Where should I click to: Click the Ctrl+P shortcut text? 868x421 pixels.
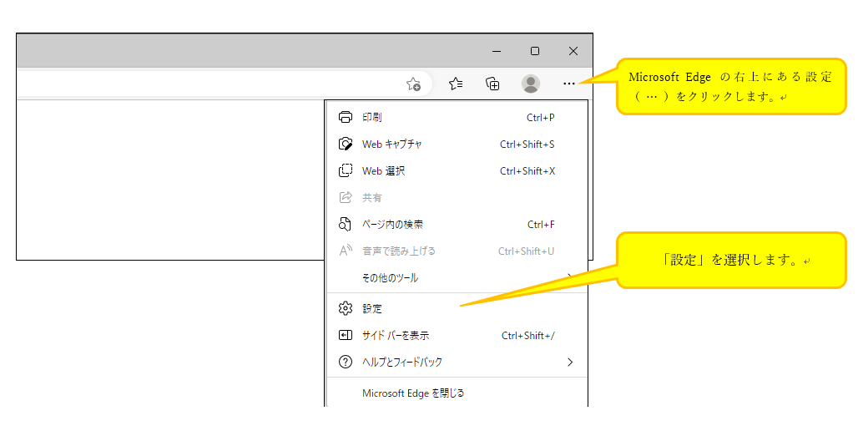click(x=540, y=118)
